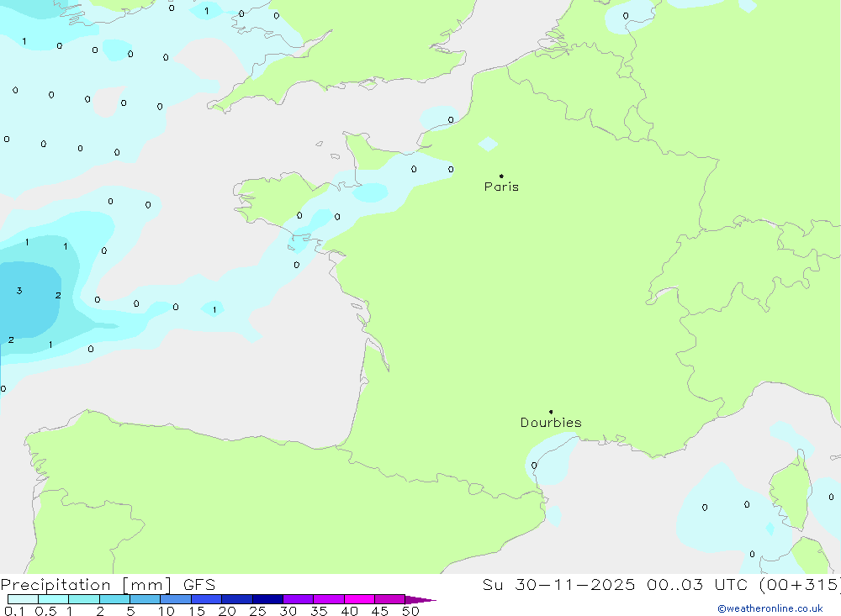Click the precipitation value '3' over the Atlantic
841x616 pixels.
point(19,291)
